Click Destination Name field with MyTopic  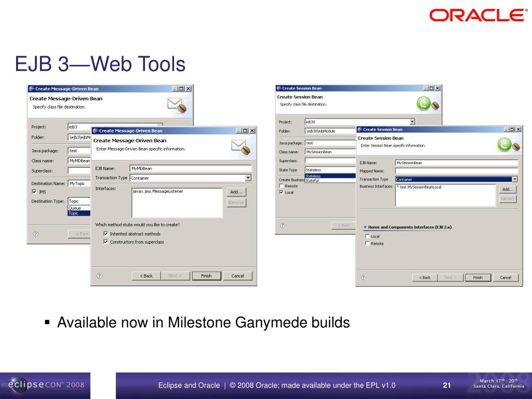79,183
